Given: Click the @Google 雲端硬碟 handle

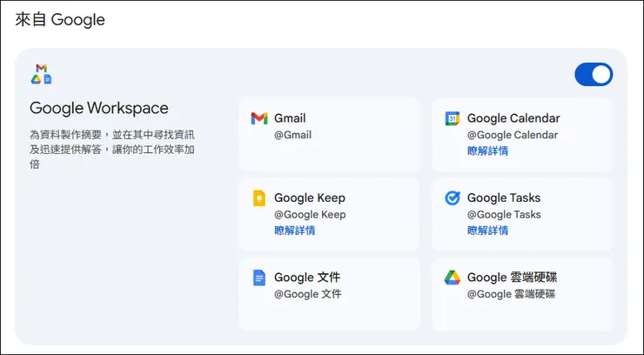Looking at the screenshot, I should point(512,294).
